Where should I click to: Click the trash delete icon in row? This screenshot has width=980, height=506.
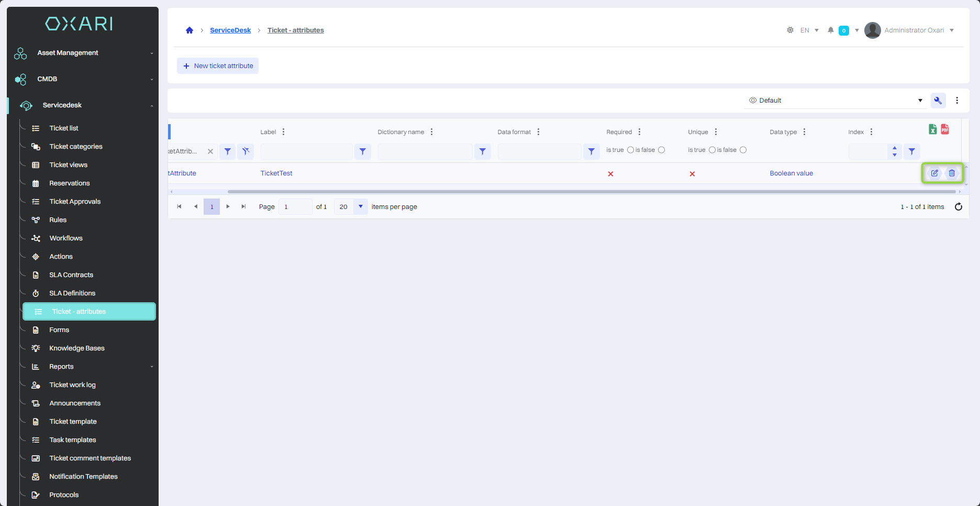(952, 173)
